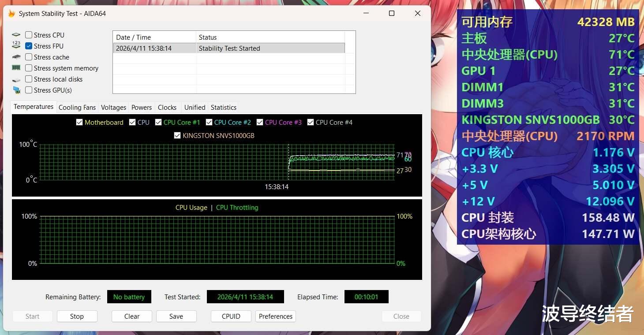Uncheck CPU Core #1 in the graph
This screenshot has width=644, height=335.
[158, 122]
